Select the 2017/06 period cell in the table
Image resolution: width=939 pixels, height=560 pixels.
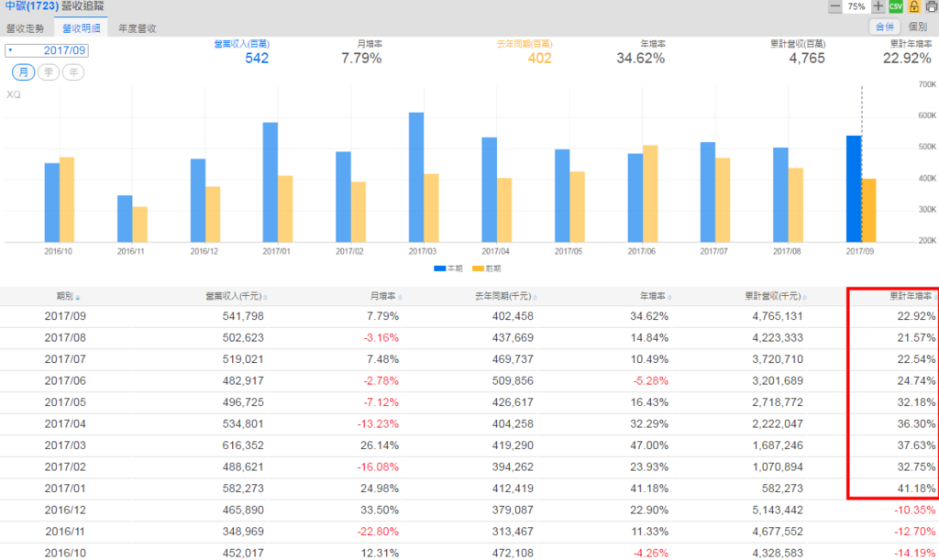click(65, 381)
